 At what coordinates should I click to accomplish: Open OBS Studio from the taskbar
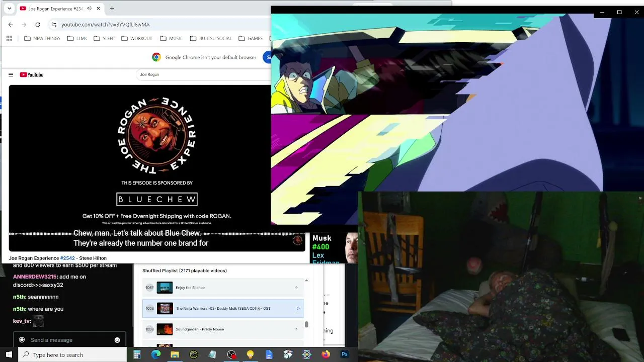coord(231,354)
